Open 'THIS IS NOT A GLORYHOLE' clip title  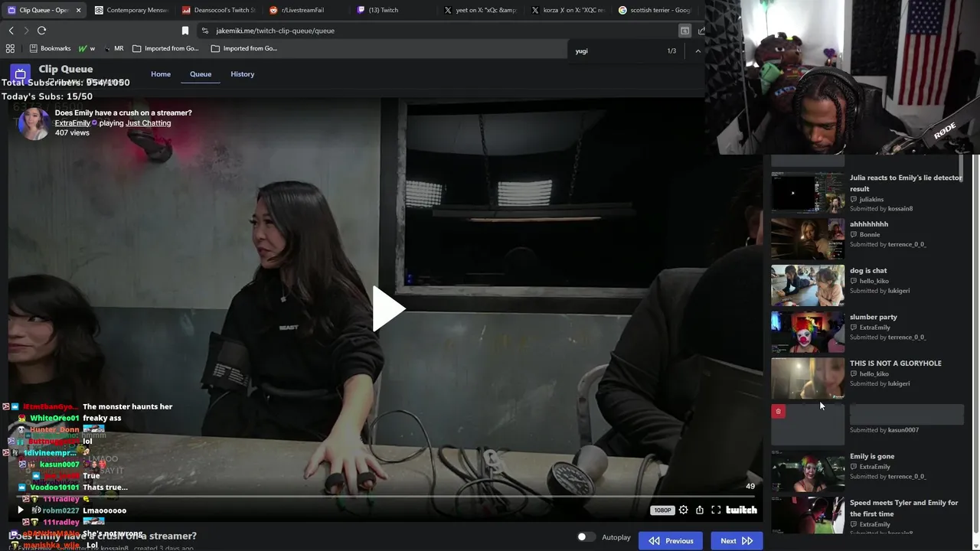pyautogui.click(x=895, y=364)
